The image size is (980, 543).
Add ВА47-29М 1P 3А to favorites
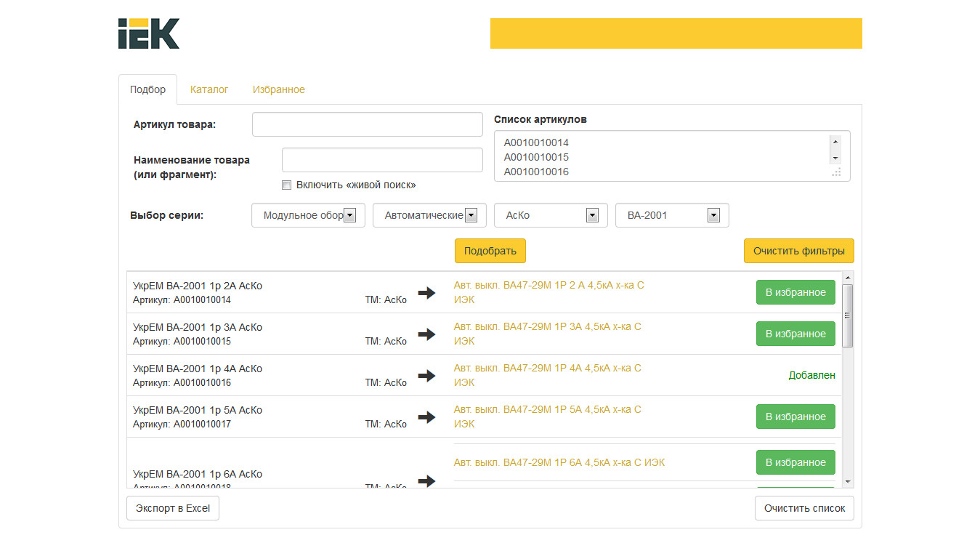tap(795, 334)
